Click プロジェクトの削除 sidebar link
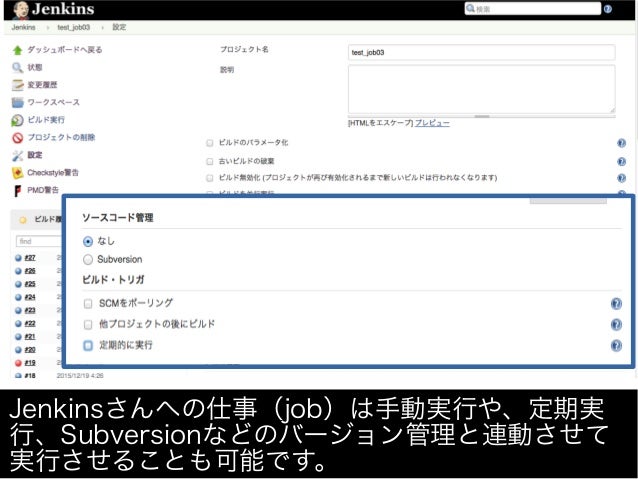 [61, 137]
